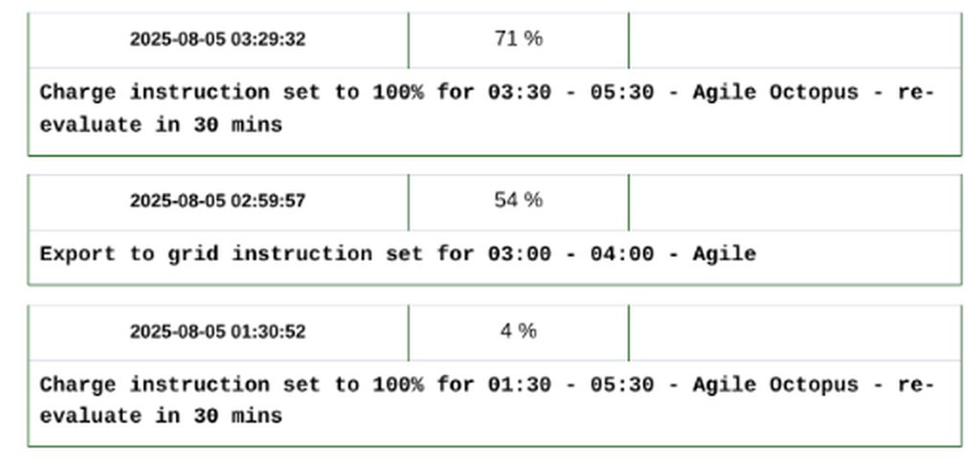Click the empty cell beside 54 %

point(794,201)
